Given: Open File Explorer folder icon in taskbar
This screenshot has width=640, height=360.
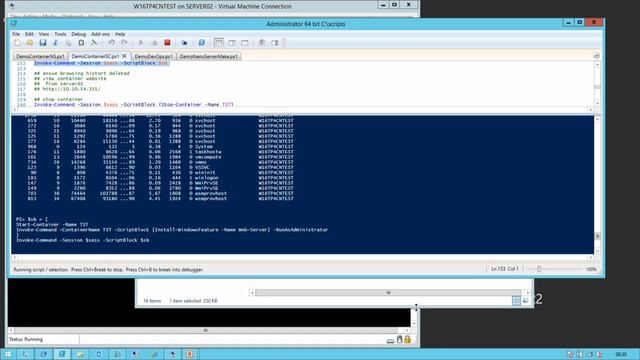Looking at the screenshot, I should pyautogui.click(x=80, y=354).
